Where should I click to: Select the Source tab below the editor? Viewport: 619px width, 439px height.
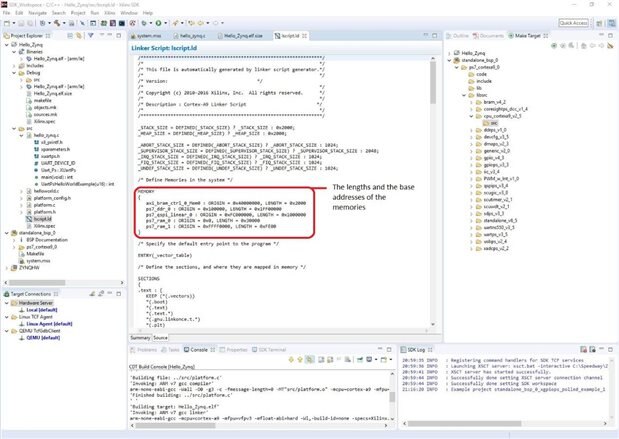(x=162, y=338)
